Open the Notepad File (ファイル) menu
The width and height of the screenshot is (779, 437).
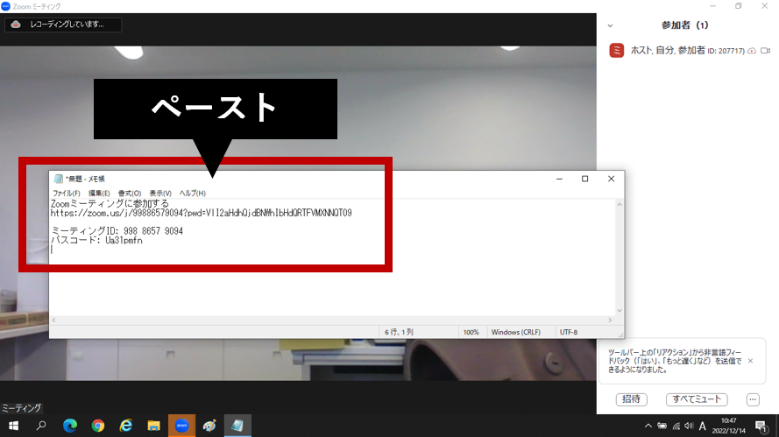66,193
